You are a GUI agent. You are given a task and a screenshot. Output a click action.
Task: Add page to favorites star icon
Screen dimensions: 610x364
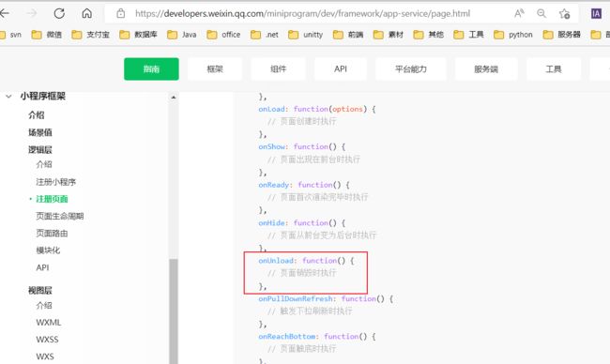pyautogui.click(x=564, y=14)
